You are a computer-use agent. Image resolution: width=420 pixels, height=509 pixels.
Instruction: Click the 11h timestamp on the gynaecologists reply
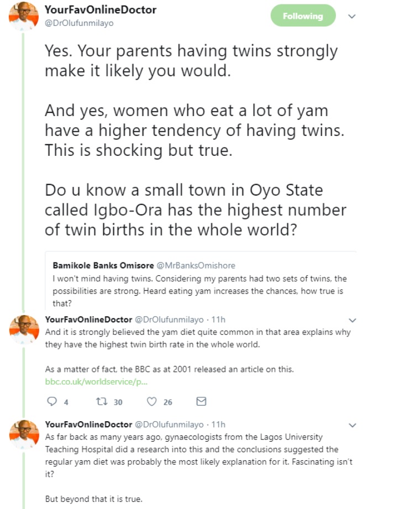(219, 424)
